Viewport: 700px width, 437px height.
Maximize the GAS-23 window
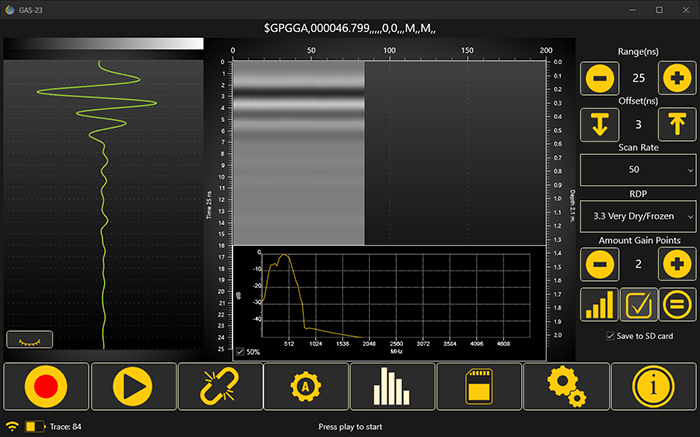[659, 10]
